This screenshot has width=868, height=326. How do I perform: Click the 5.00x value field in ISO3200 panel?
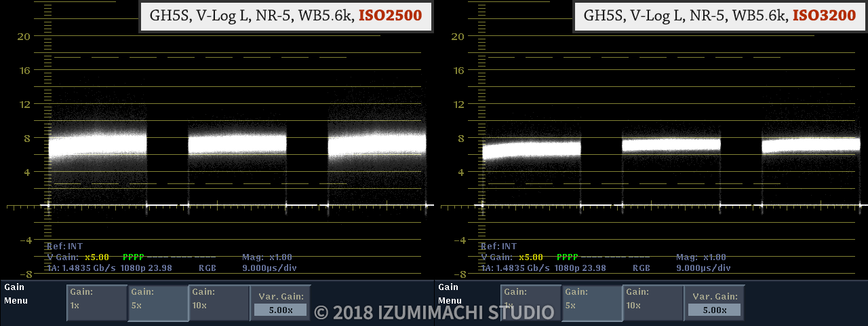tap(714, 310)
